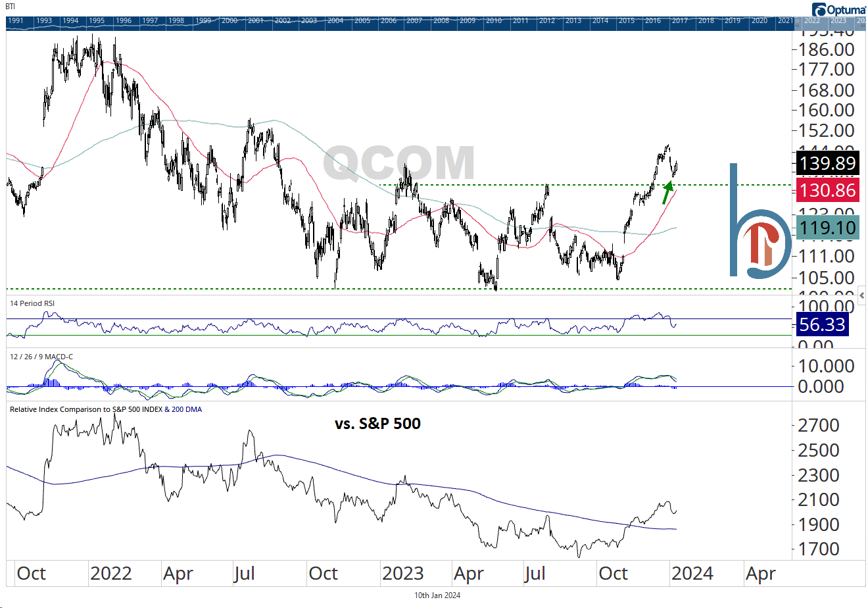Click the Optuma logo

click(x=838, y=9)
